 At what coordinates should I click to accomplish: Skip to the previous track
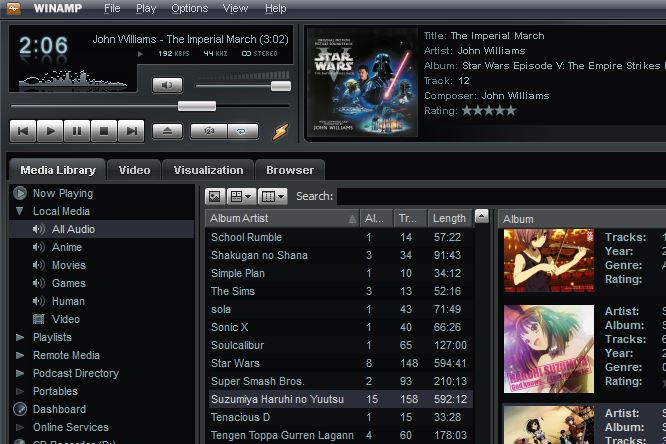coord(23,131)
